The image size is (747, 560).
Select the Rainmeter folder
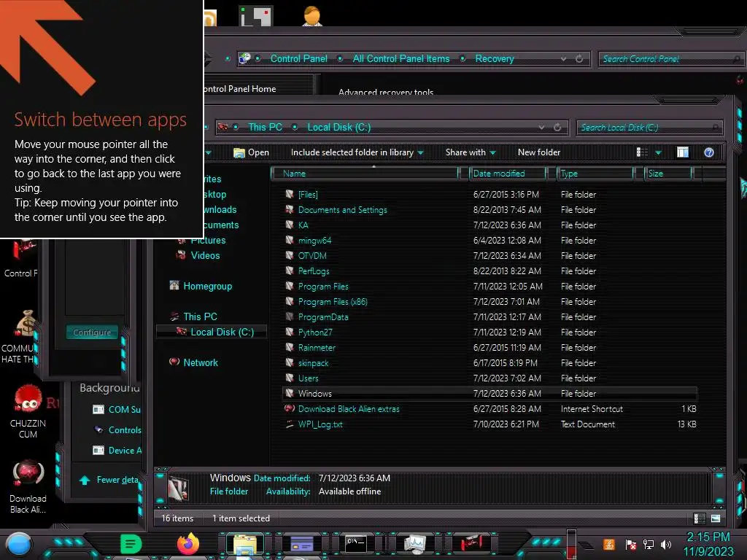tap(317, 348)
